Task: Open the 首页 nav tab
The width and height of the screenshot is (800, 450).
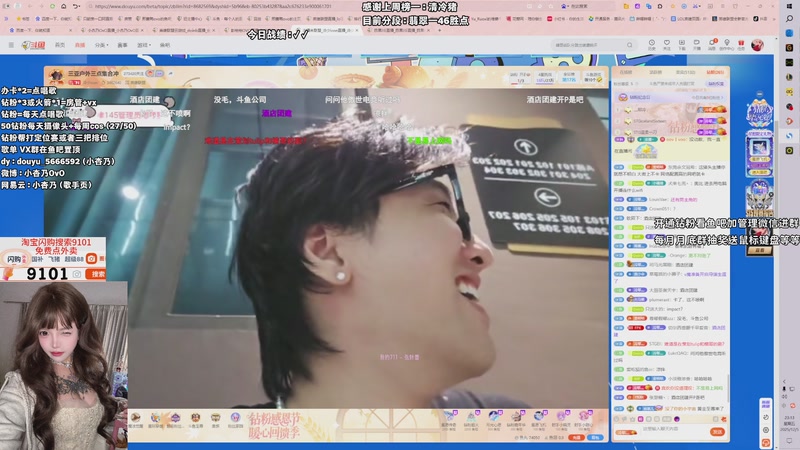Action: (60, 45)
